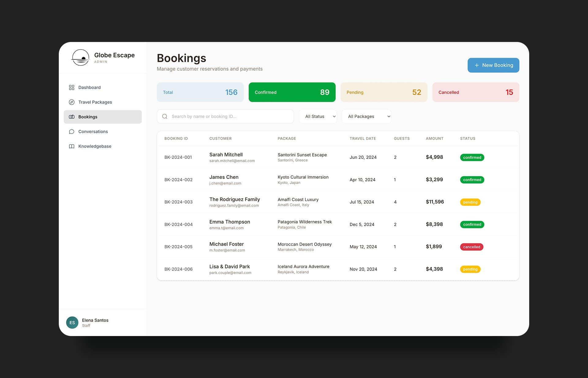The height and width of the screenshot is (378, 588).
Task: Click the Bookings ticket icon in sidebar
Action: (x=72, y=117)
